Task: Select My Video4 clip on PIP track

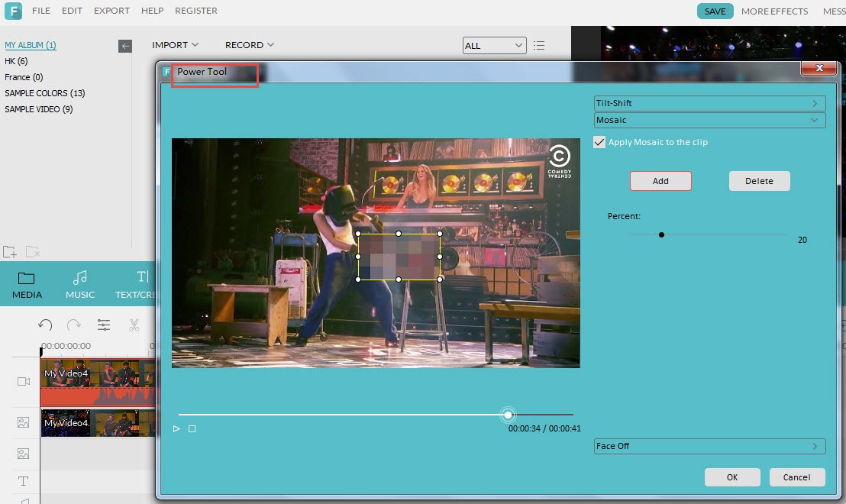Action: (98, 422)
